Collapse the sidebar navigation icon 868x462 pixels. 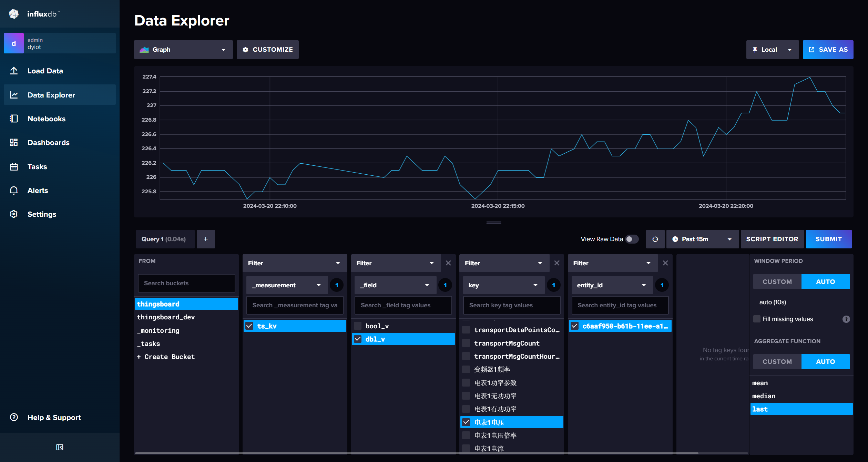(60, 447)
